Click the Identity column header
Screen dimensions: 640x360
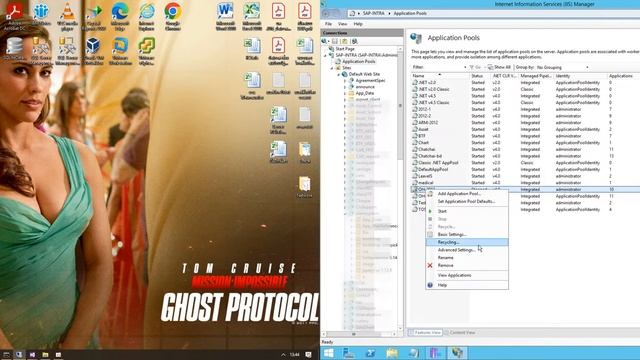point(580,76)
